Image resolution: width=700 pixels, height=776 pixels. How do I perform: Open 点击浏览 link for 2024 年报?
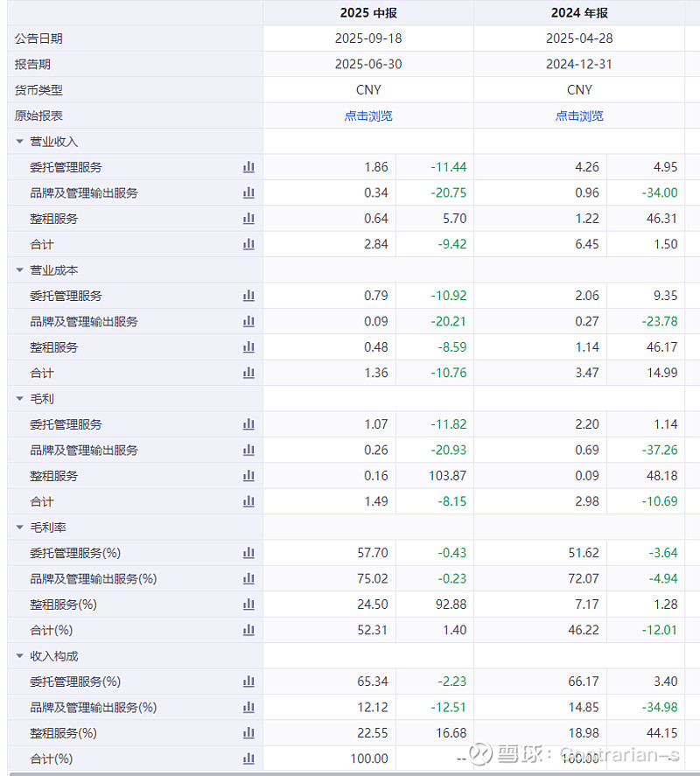tap(579, 115)
